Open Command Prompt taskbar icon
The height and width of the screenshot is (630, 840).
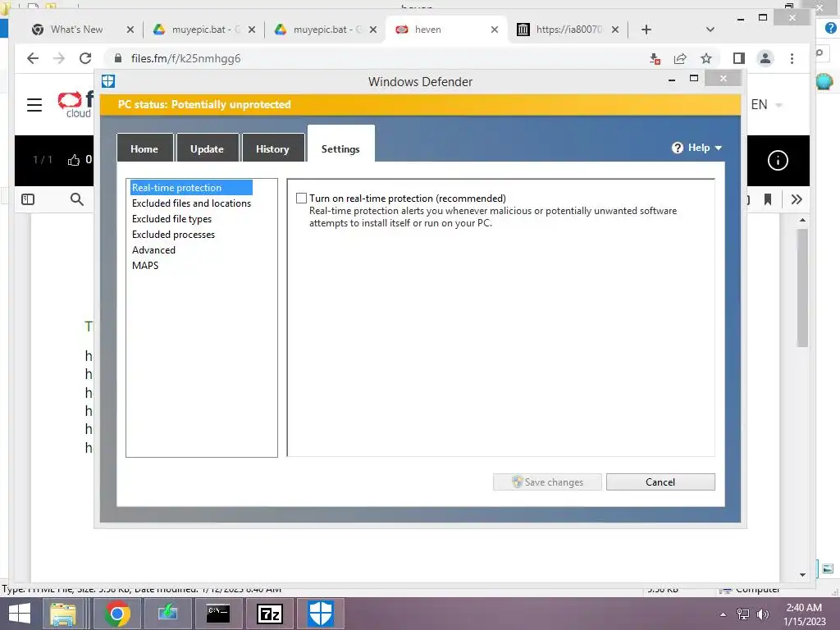tap(218, 614)
